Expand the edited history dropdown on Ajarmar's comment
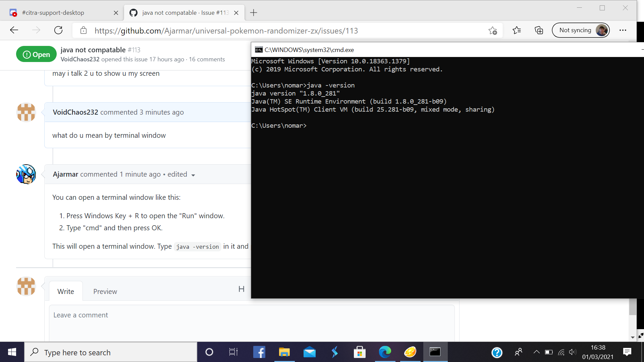The width and height of the screenshot is (644, 362). [193, 175]
